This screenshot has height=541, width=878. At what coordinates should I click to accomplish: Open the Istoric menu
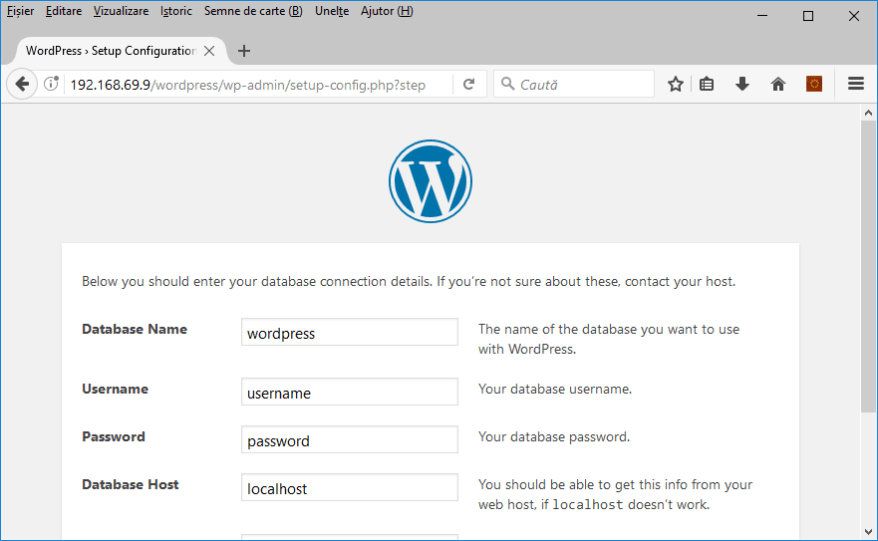point(176,11)
